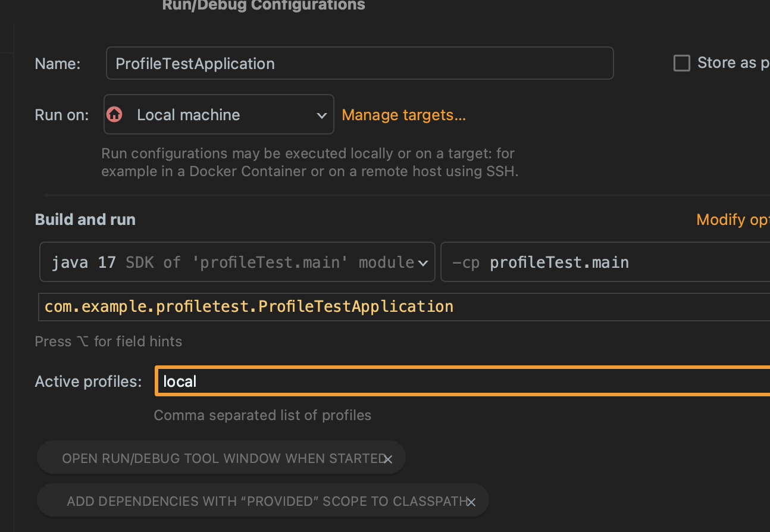The height and width of the screenshot is (532, 770).
Task: Click the Run/Debug Configurations dialog title
Action: click(x=264, y=5)
